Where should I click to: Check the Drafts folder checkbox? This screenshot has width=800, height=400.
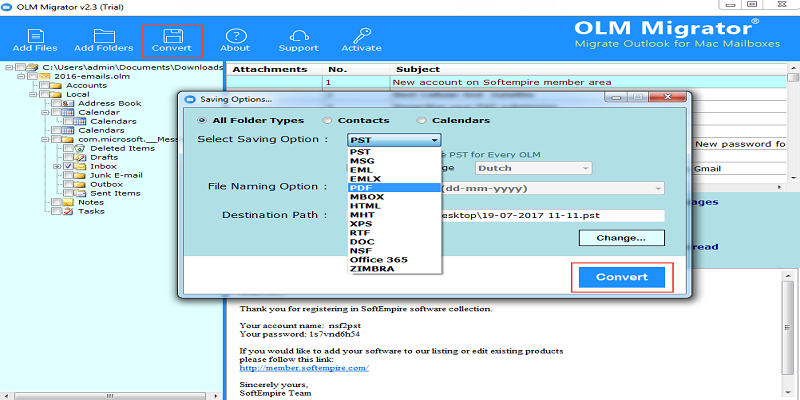pyautogui.click(x=68, y=157)
